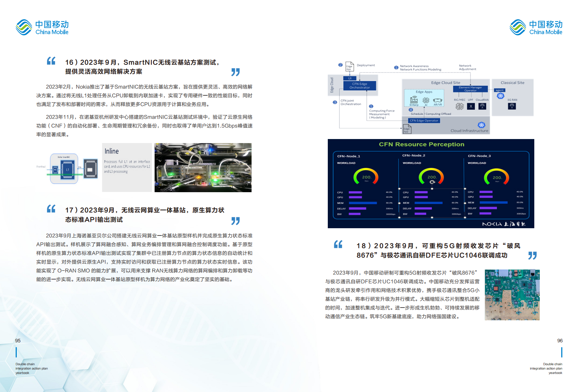Click the CFN Edge Orchestrator box

[360, 86]
